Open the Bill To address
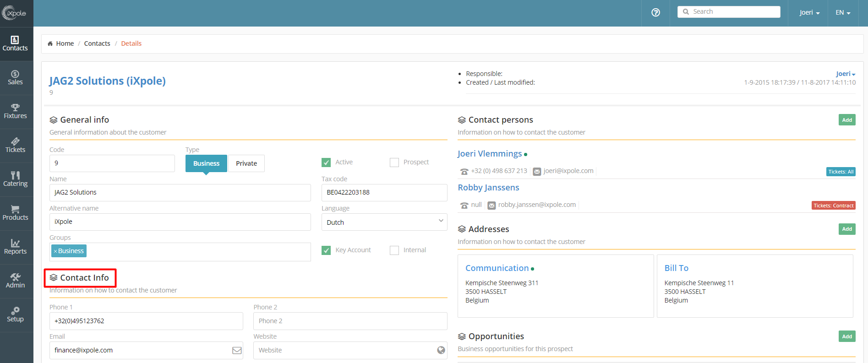Image resolution: width=868 pixels, height=363 pixels. (677, 268)
